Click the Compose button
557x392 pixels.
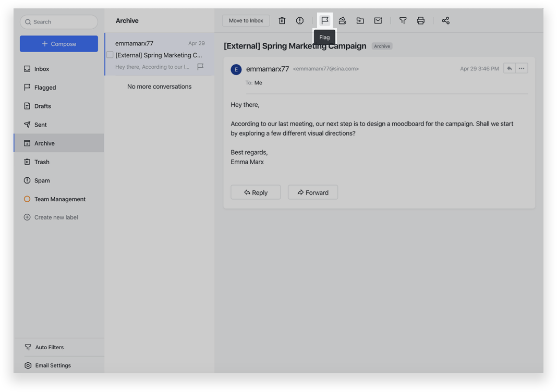click(59, 44)
